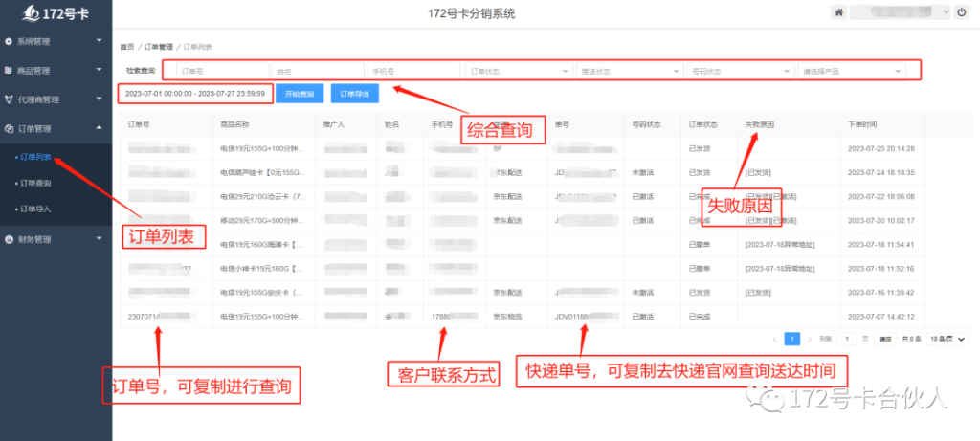Open the 推送状态 filter dropdown
Screen dimensions: 980x441
pos(629,71)
